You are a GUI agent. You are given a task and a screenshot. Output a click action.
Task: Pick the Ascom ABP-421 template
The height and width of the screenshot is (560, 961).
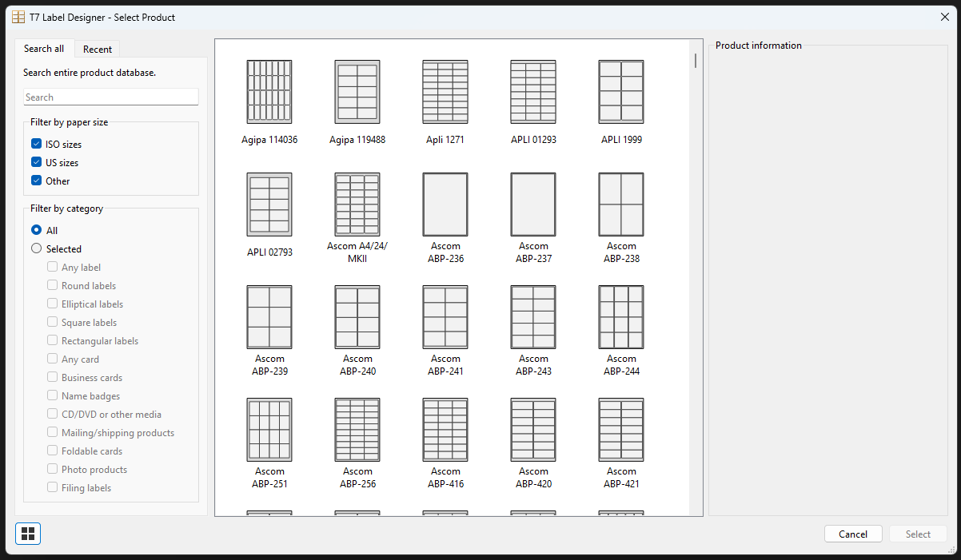click(621, 430)
